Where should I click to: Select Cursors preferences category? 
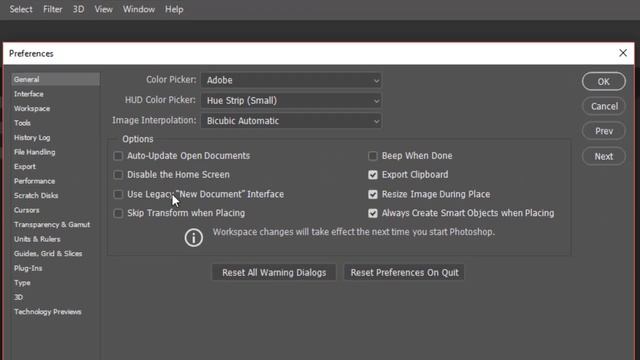(x=27, y=210)
